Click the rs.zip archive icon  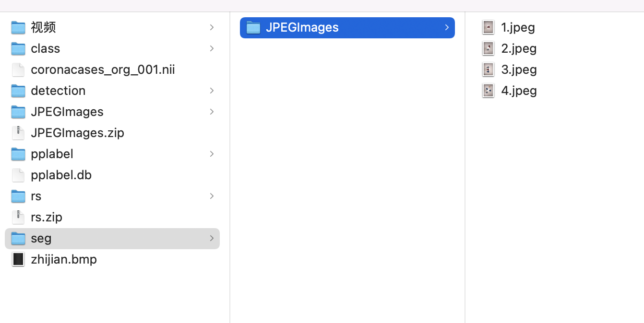pyautogui.click(x=18, y=218)
